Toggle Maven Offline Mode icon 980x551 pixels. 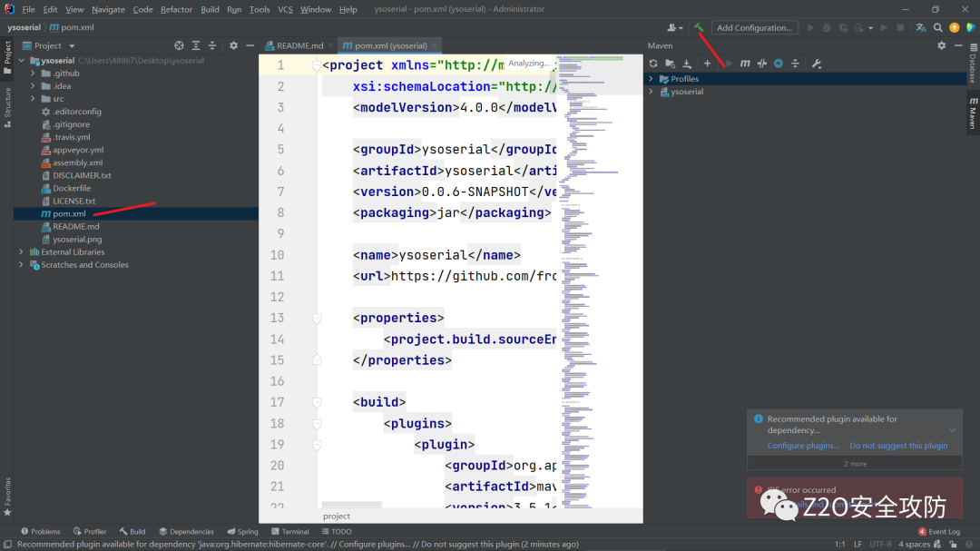[762, 64]
